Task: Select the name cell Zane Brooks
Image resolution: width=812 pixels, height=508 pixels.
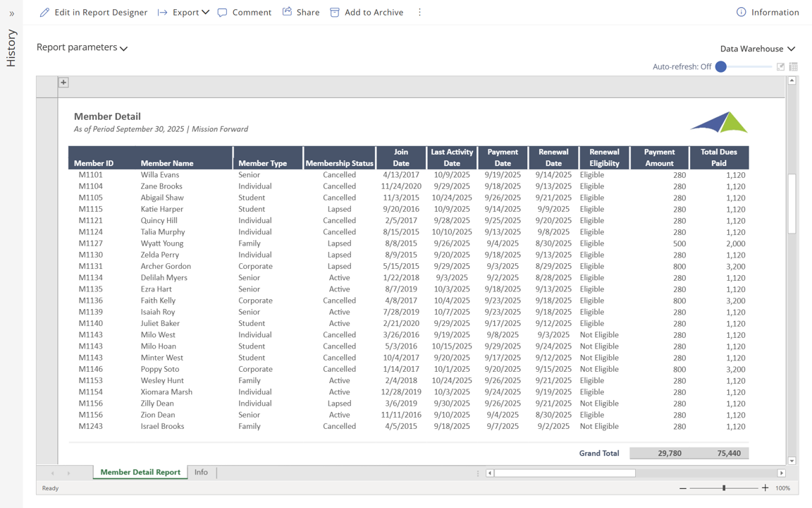Action: pyautogui.click(x=161, y=186)
